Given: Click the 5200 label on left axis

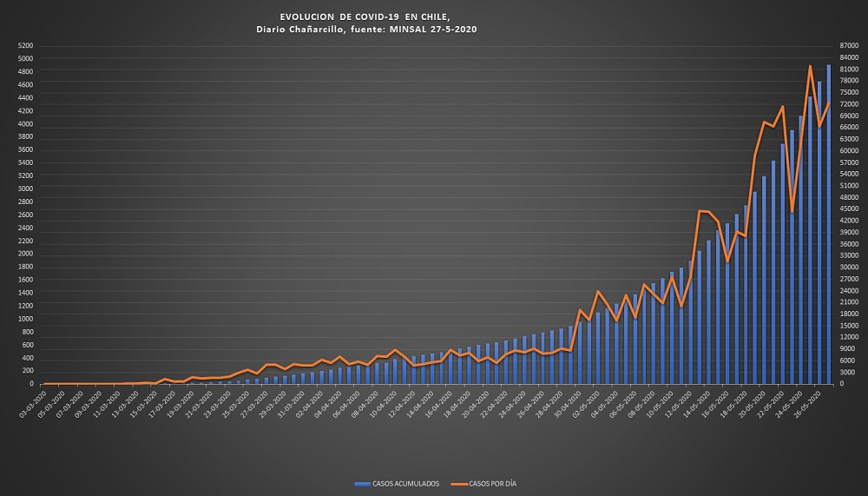Looking at the screenshot, I should (25, 46).
